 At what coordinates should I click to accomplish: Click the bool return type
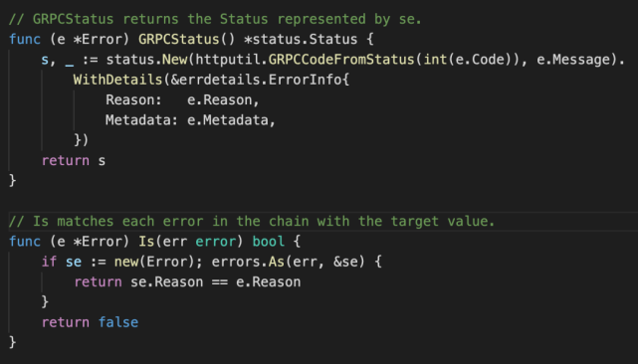pyautogui.click(x=268, y=242)
